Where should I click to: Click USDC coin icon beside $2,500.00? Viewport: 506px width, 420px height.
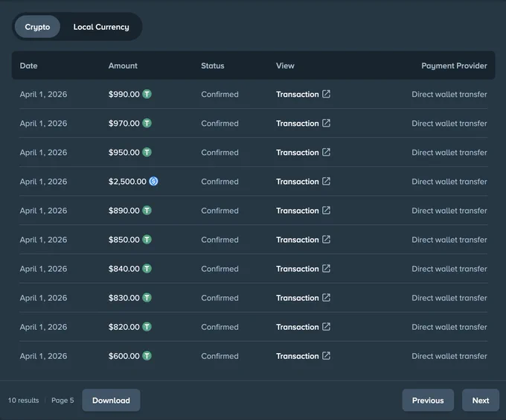click(x=153, y=181)
